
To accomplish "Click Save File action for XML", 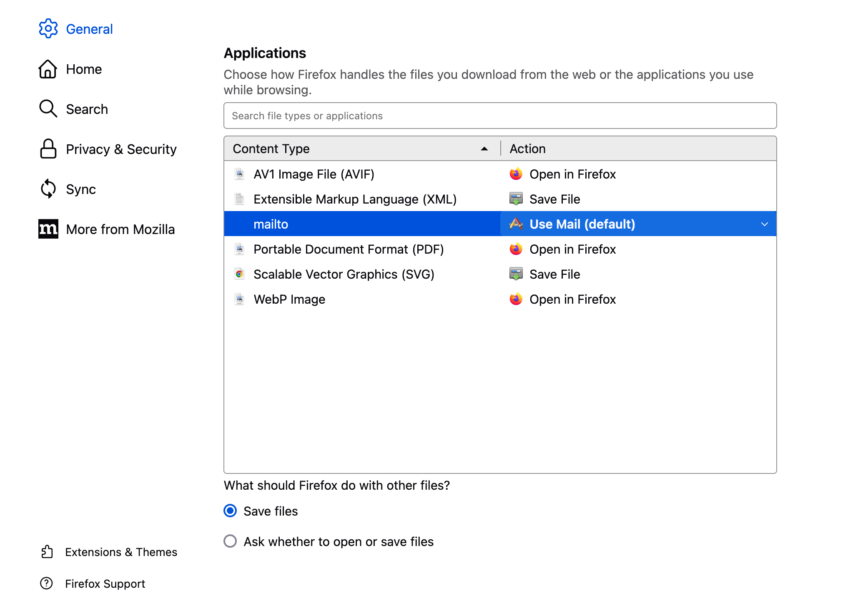I will pyautogui.click(x=554, y=199).
